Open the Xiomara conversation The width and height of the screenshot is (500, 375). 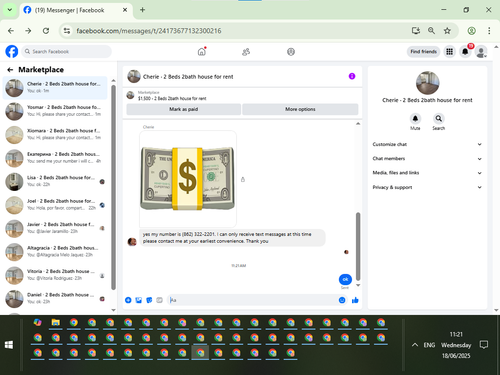pos(55,134)
